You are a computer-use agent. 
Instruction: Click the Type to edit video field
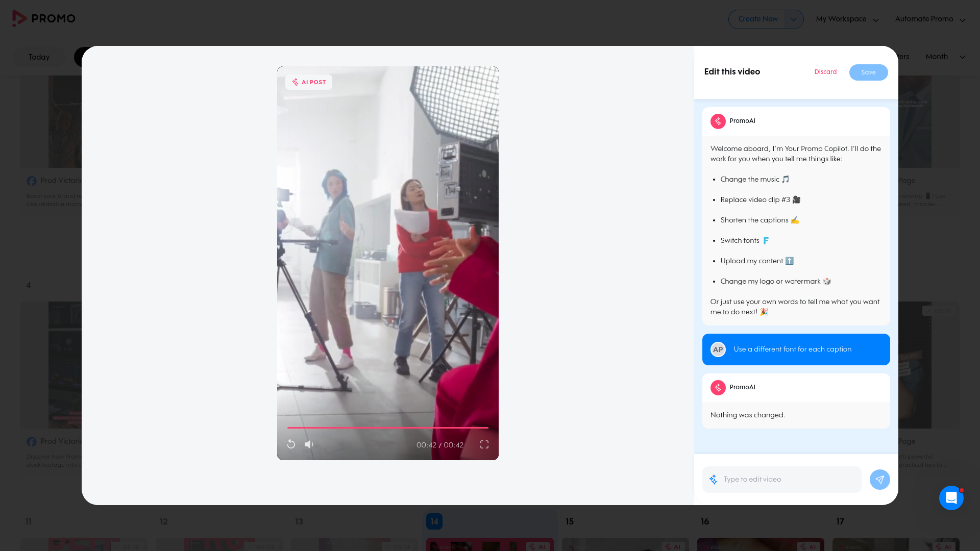point(782,480)
